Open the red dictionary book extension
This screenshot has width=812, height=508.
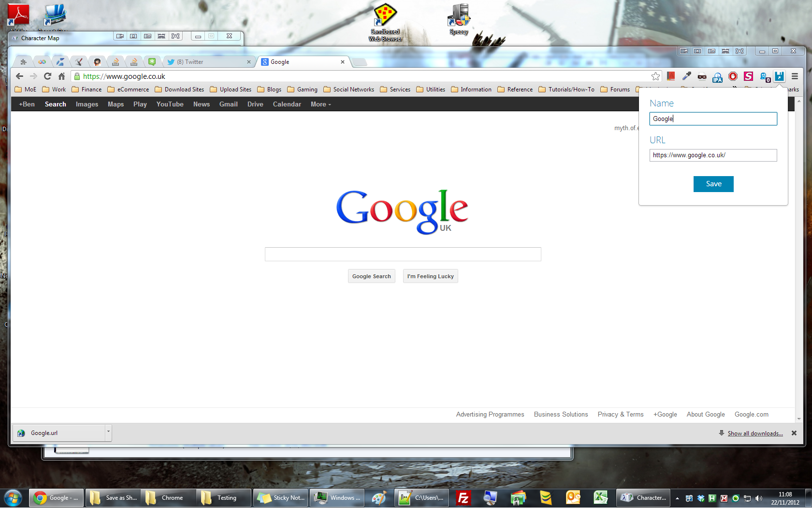[x=671, y=76]
